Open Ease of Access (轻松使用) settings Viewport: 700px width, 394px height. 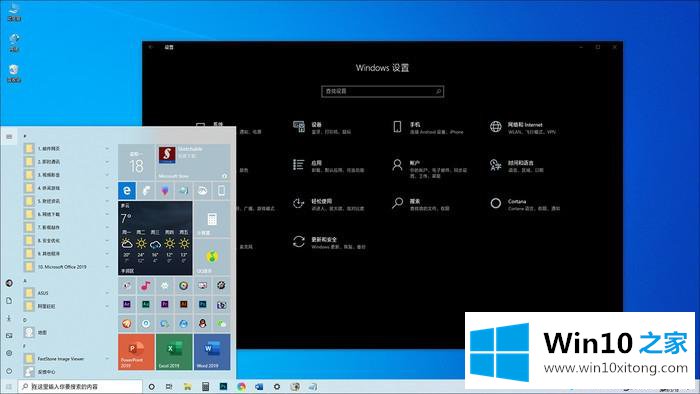pos(328,204)
